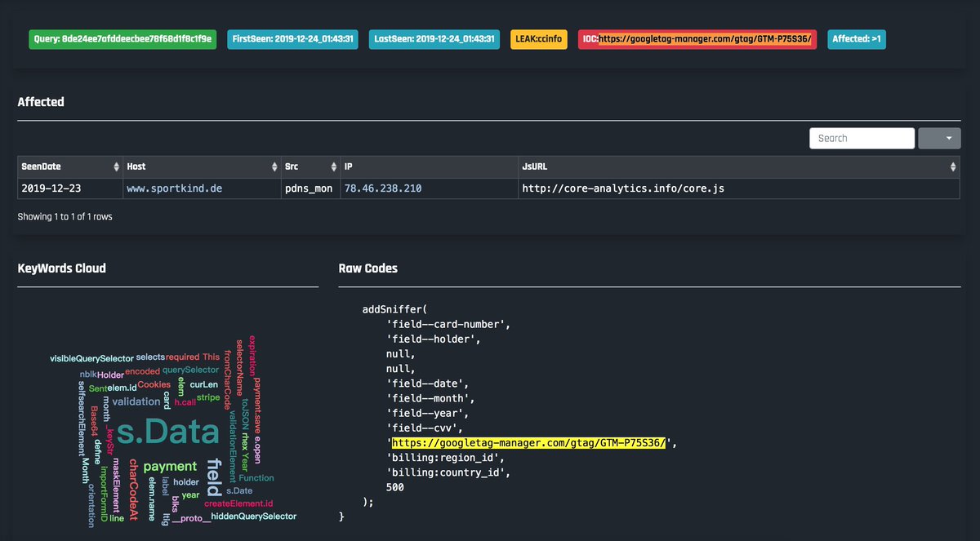Click the Affected section heading
This screenshot has height=541, width=980.
[41, 102]
